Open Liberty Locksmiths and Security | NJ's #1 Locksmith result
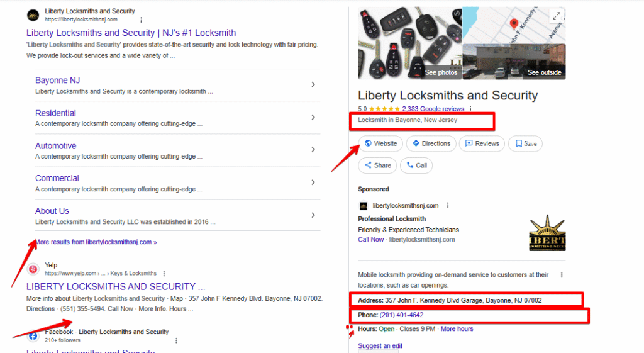The image size is (644, 353). click(x=131, y=33)
